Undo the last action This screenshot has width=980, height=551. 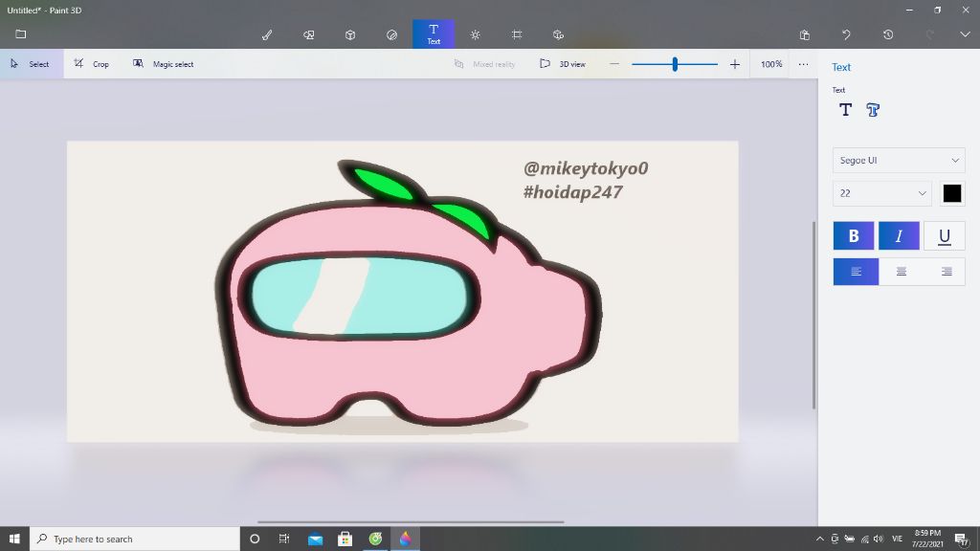pyautogui.click(x=846, y=35)
